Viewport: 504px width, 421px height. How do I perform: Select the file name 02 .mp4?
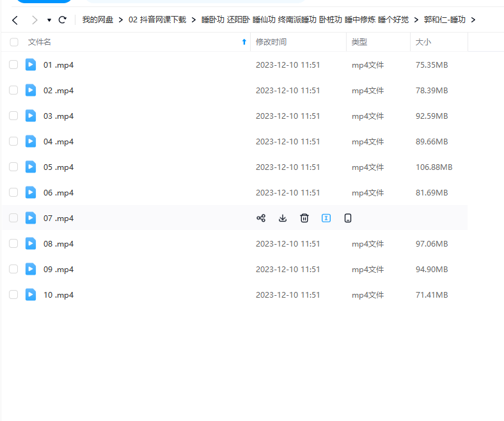tap(58, 91)
